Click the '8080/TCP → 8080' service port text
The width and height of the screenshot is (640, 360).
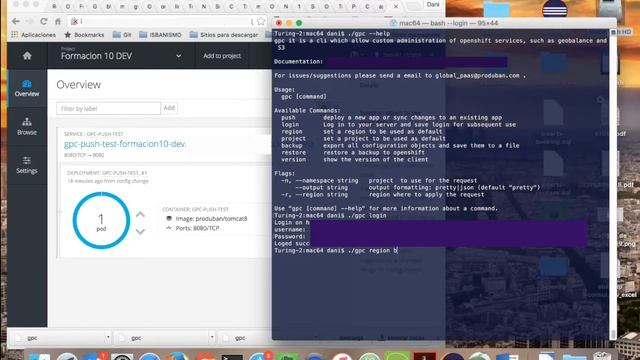click(84, 155)
